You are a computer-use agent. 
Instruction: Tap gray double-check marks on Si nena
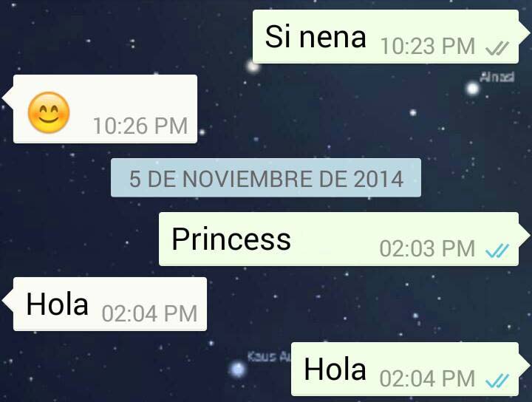point(497,48)
